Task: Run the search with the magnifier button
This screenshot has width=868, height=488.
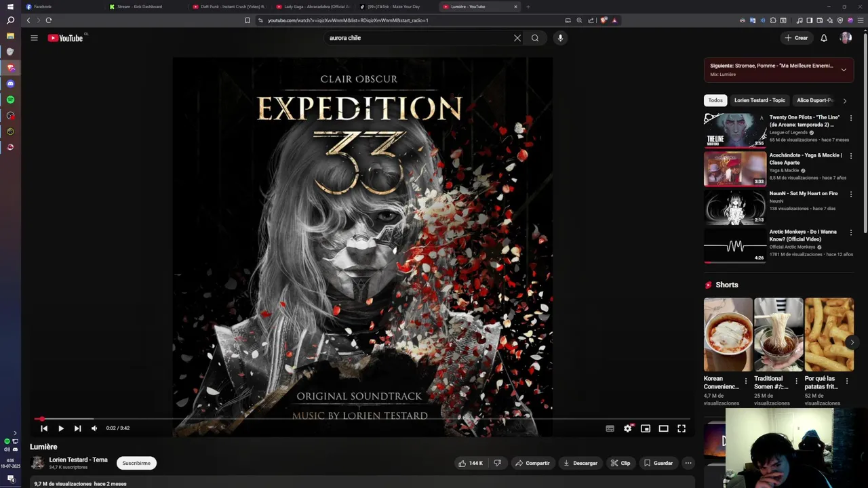Action: [535, 38]
